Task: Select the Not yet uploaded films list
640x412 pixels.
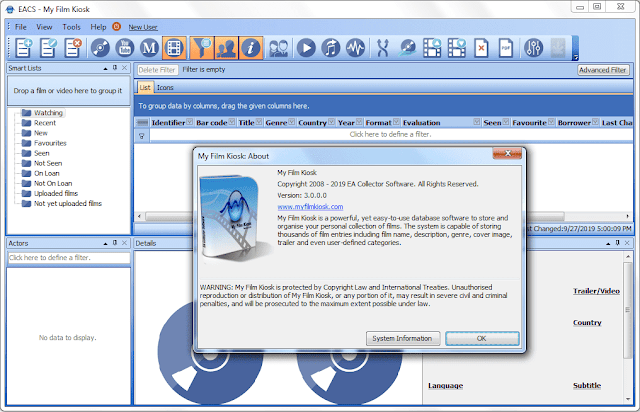Action: click(x=68, y=203)
